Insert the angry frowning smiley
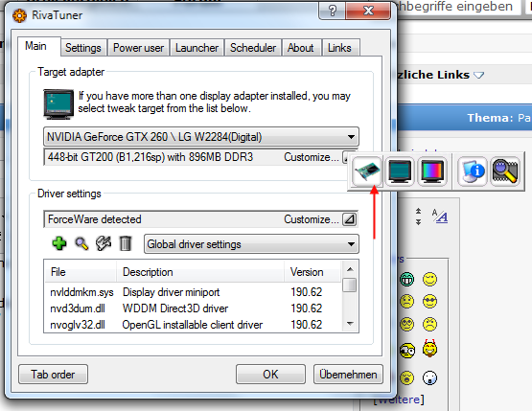 click(x=429, y=324)
